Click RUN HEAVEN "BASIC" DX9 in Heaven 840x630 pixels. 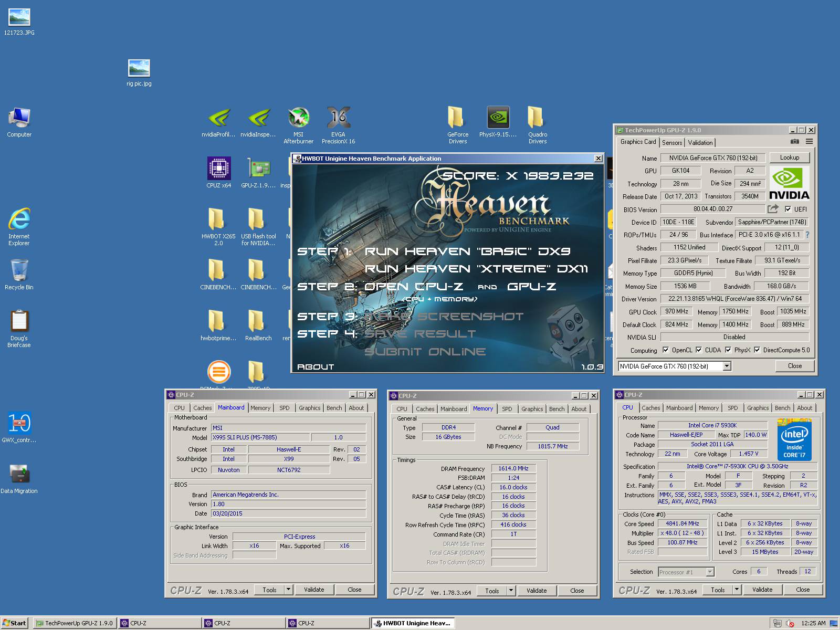(467, 251)
